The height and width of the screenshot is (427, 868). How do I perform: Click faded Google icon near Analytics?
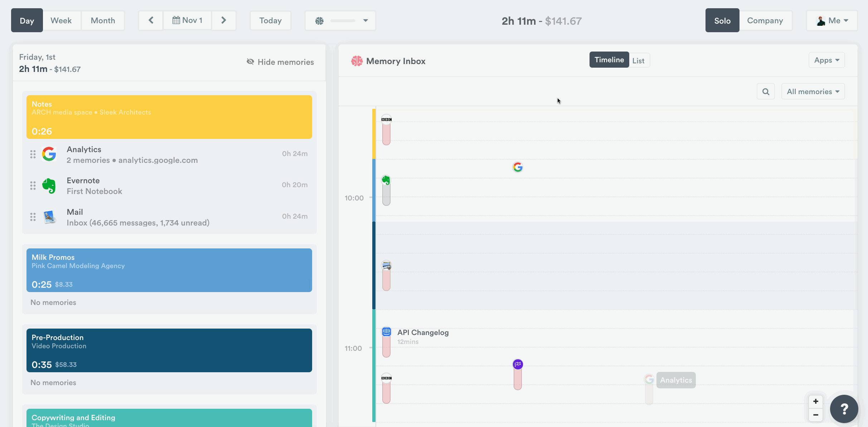649,379
